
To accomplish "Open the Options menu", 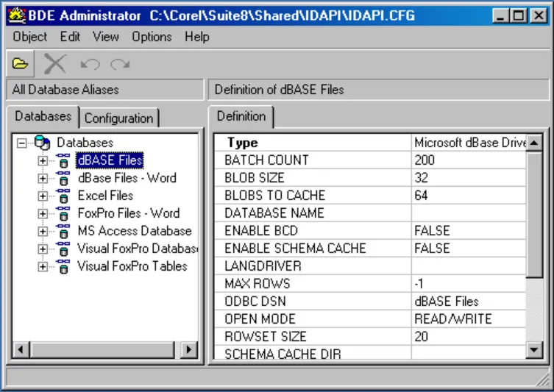I will pyautogui.click(x=152, y=37).
